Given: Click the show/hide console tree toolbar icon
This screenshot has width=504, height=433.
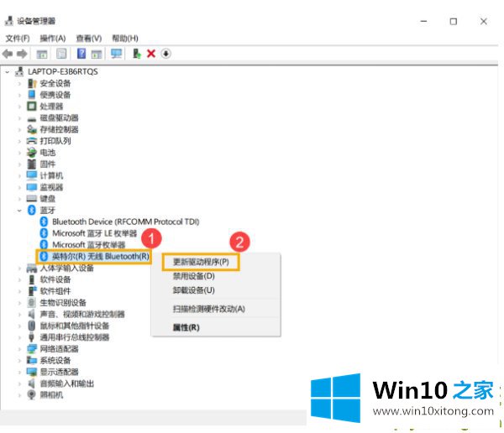Looking at the screenshot, I should 42,54.
